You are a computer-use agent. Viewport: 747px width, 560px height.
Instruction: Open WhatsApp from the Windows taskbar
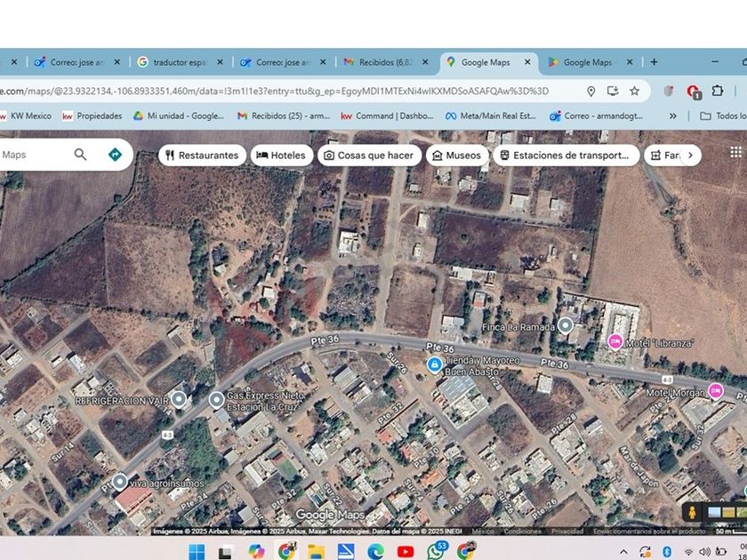point(436,551)
